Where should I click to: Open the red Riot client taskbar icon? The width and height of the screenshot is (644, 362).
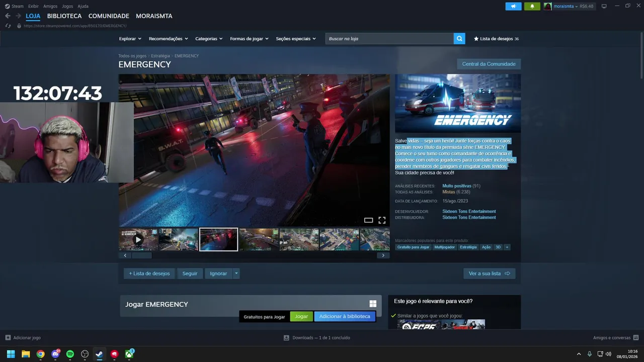115,354
